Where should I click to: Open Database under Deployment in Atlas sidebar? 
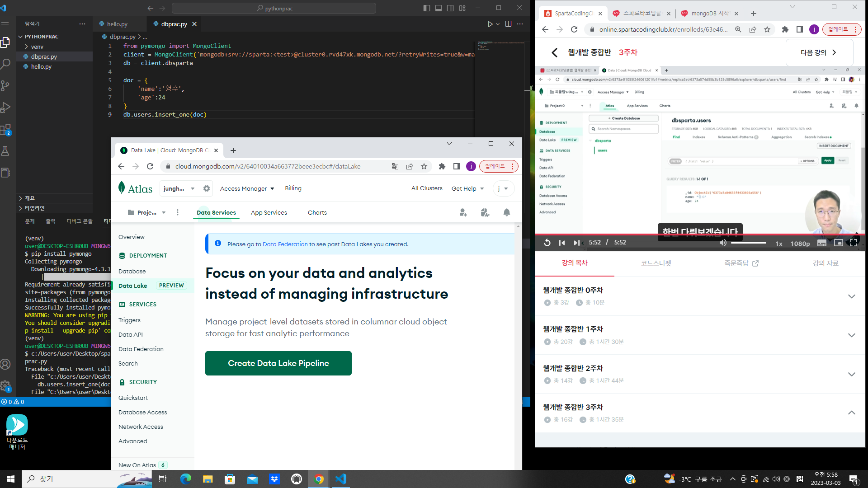click(x=132, y=271)
